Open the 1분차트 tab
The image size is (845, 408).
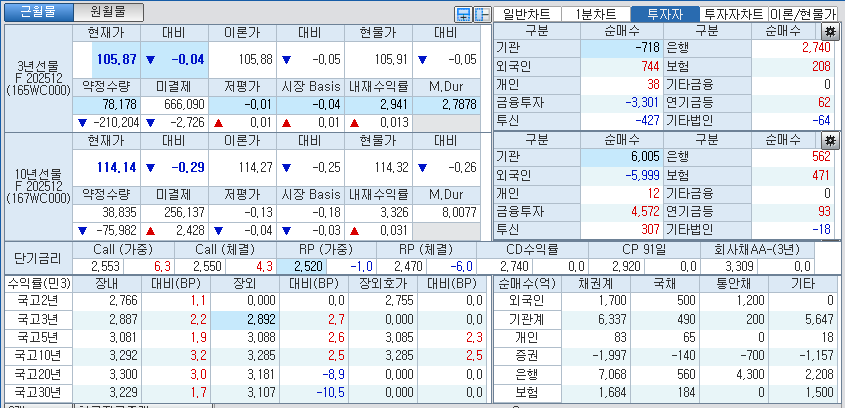click(x=595, y=14)
